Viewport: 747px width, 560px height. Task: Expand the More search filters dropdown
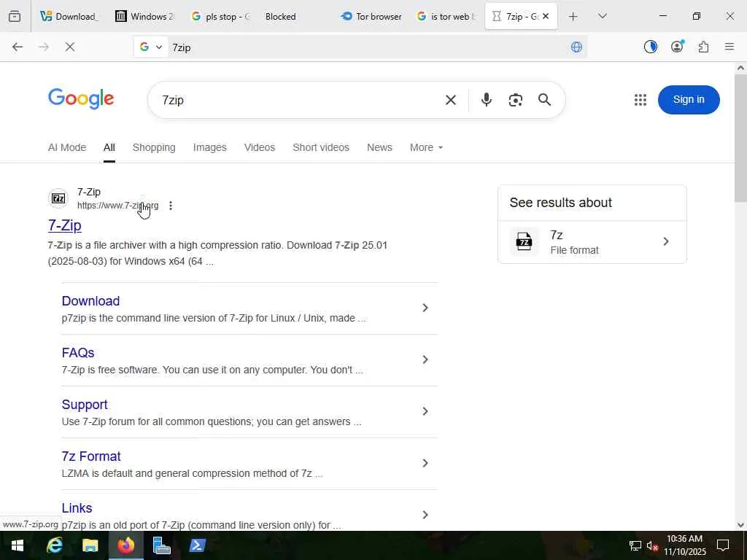426,147
